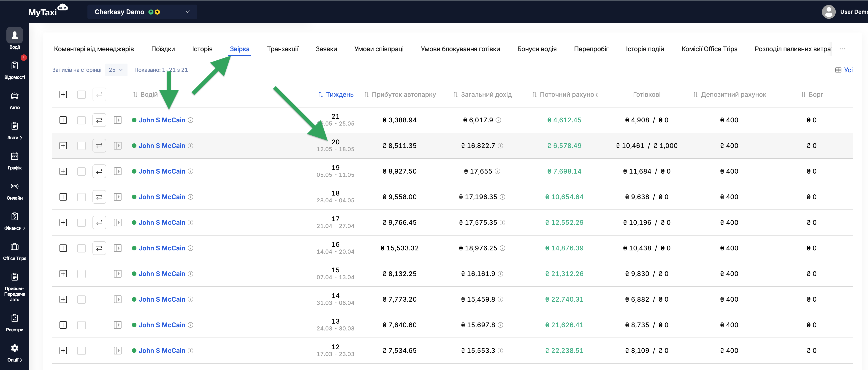This screenshot has height=370, width=868.
Task: Expand the week 20 row details
Action: tap(63, 146)
